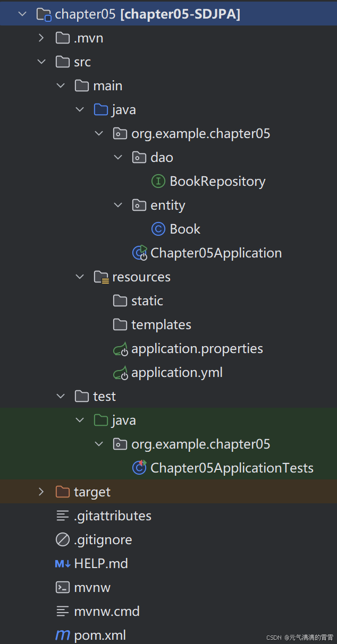Click the application.yml Spring leaf icon

pos(121,372)
